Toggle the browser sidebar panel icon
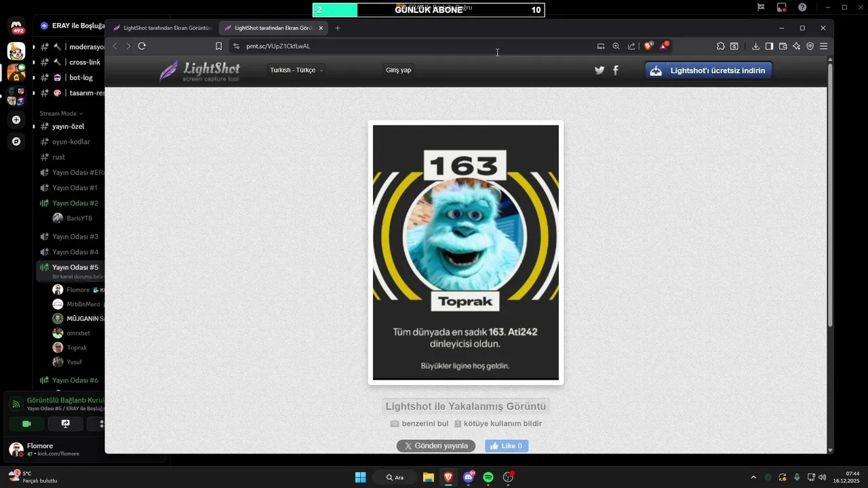The width and height of the screenshot is (868, 488). 769,46
